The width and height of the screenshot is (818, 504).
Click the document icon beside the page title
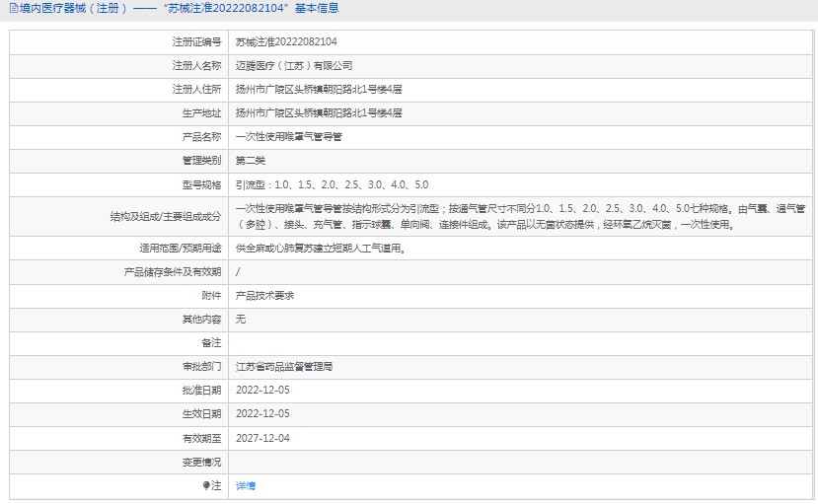pyautogui.click(x=14, y=8)
